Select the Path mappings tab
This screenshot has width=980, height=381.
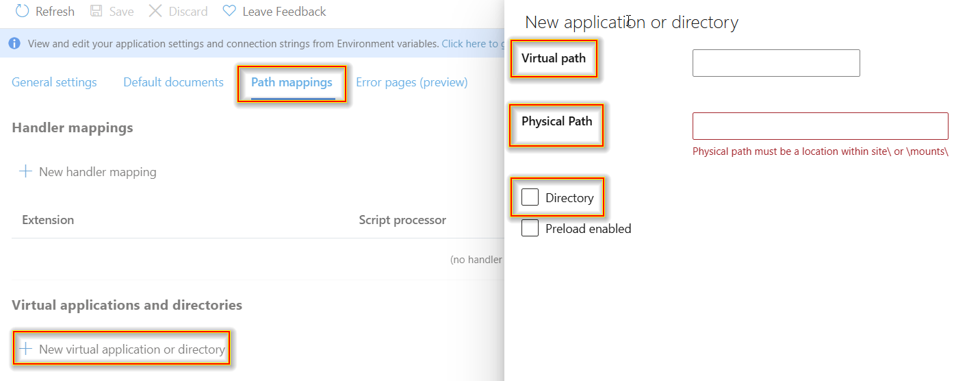tap(292, 82)
